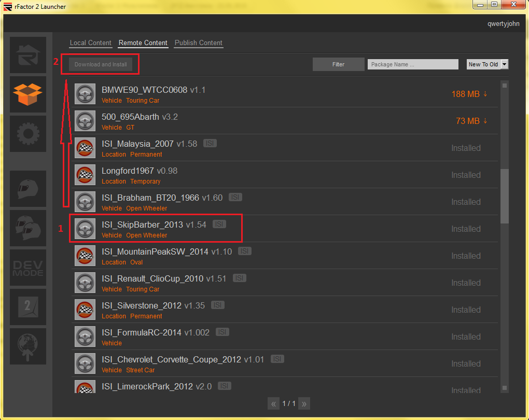
Task: Click the globe upload icon in sidebar
Action: [x=28, y=346]
